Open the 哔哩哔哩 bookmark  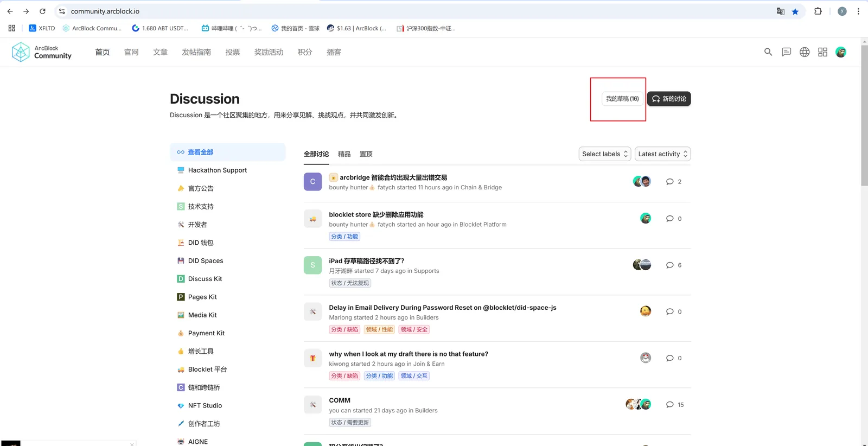click(x=232, y=28)
